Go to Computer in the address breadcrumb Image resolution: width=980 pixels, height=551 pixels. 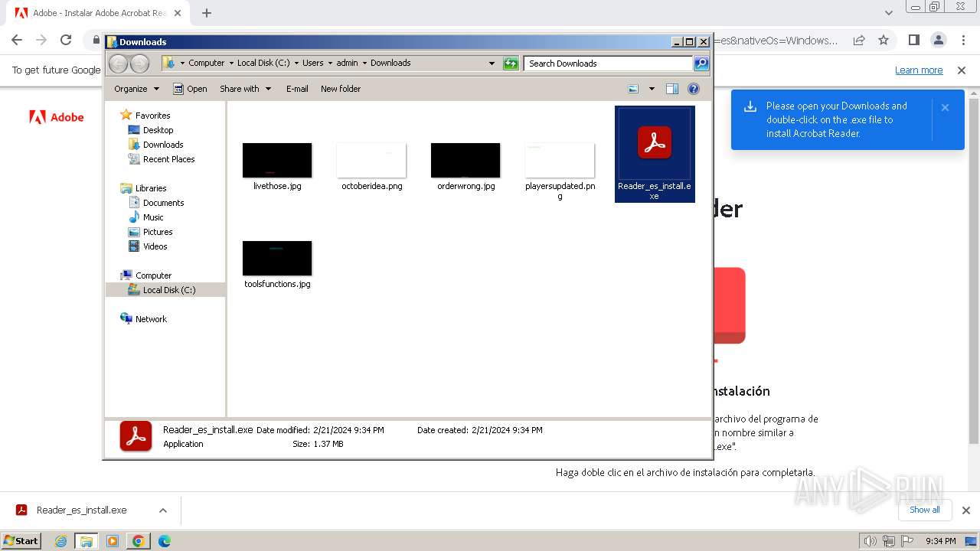tap(207, 64)
